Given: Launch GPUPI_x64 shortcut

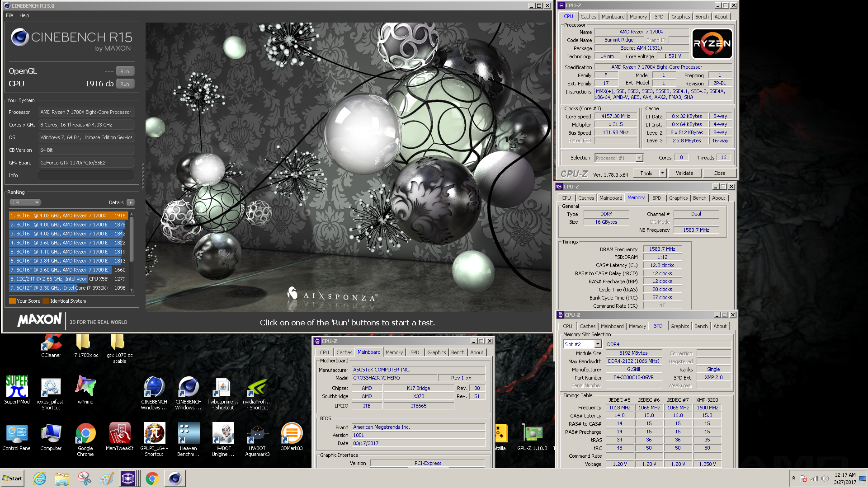Looking at the screenshot, I should click(x=154, y=440).
